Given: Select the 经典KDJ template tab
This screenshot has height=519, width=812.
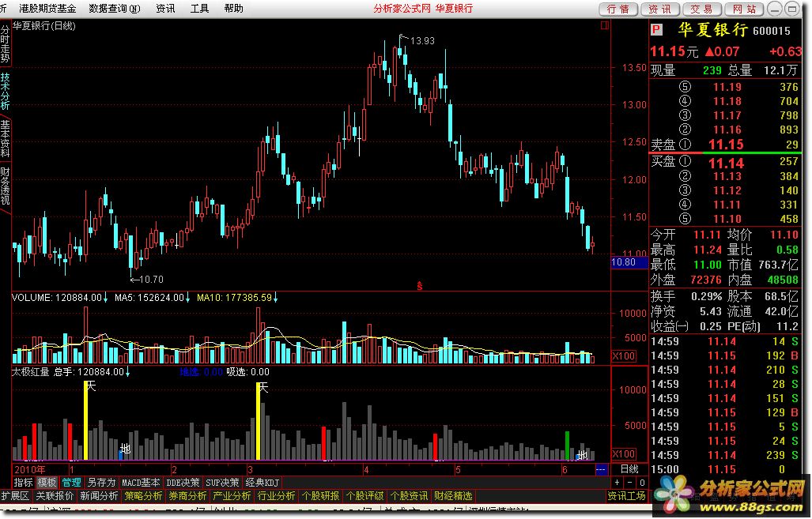Looking at the screenshot, I should click(262, 482).
